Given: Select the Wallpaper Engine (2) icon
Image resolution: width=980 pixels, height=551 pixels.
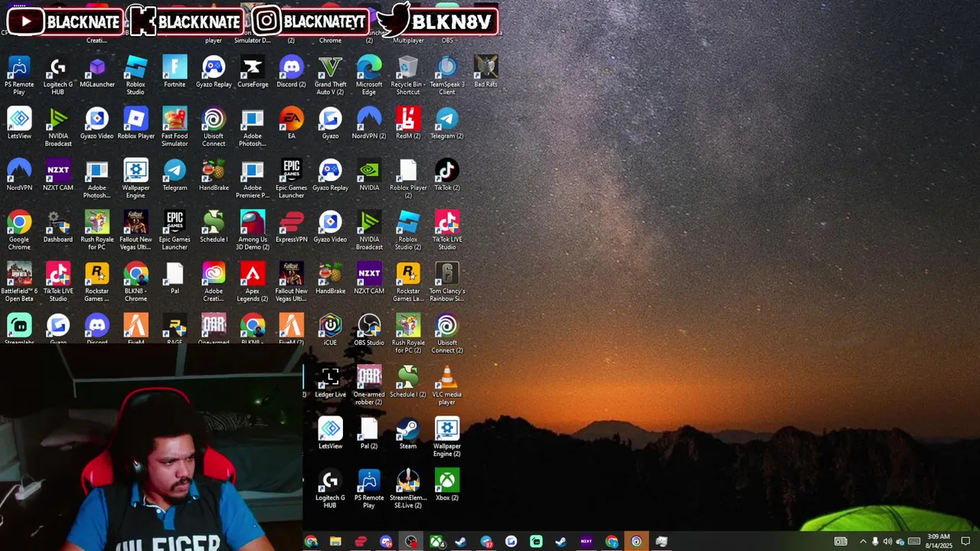Looking at the screenshot, I should pos(447,438).
